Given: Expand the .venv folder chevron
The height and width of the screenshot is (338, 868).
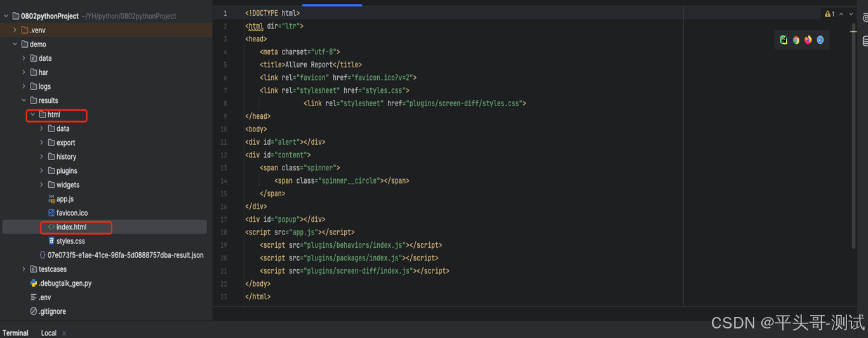Looking at the screenshot, I should pos(15,30).
